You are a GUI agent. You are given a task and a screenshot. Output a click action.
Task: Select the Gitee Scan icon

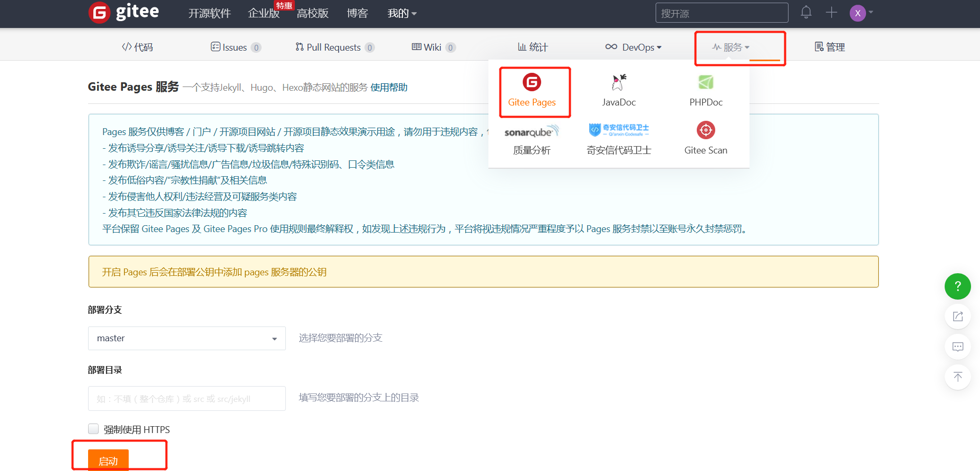(706, 130)
